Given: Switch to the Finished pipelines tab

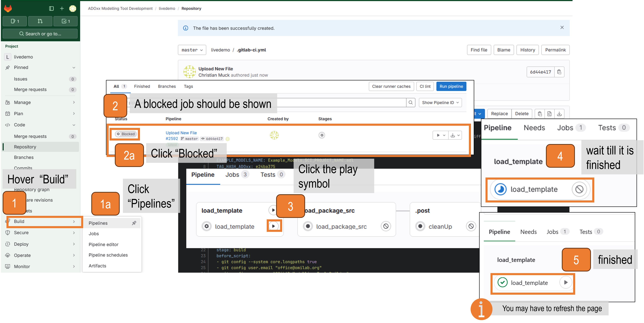Looking at the screenshot, I should [x=142, y=86].
